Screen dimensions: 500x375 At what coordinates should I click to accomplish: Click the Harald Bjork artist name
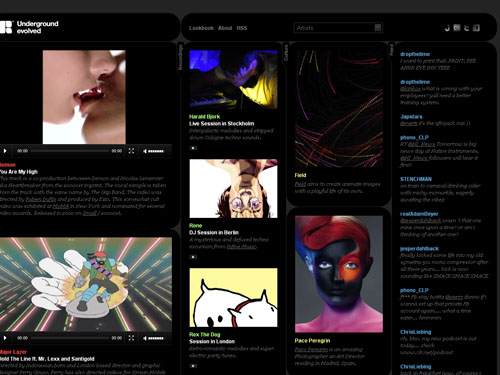(x=205, y=117)
